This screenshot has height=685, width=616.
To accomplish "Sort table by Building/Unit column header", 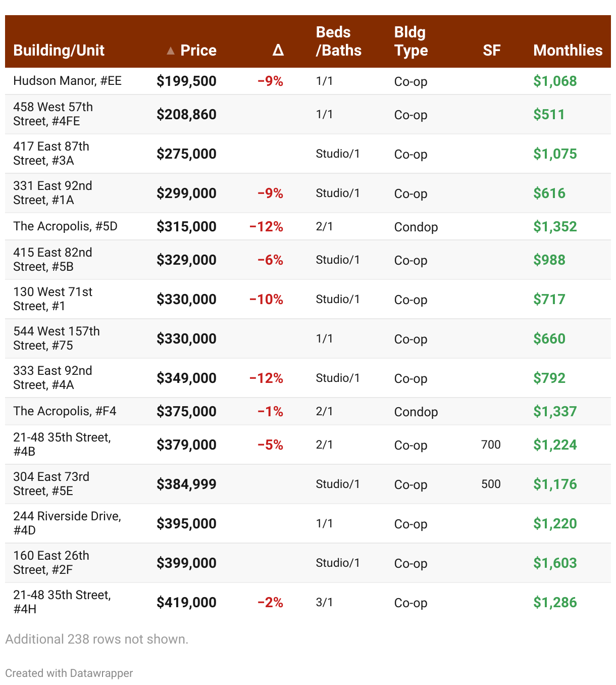I will tap(59, 51).
